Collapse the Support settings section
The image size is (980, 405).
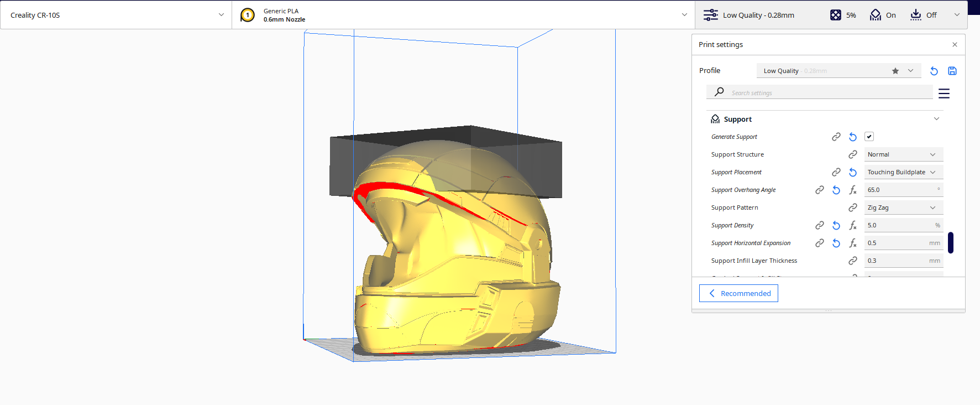[x=936, y=119]
